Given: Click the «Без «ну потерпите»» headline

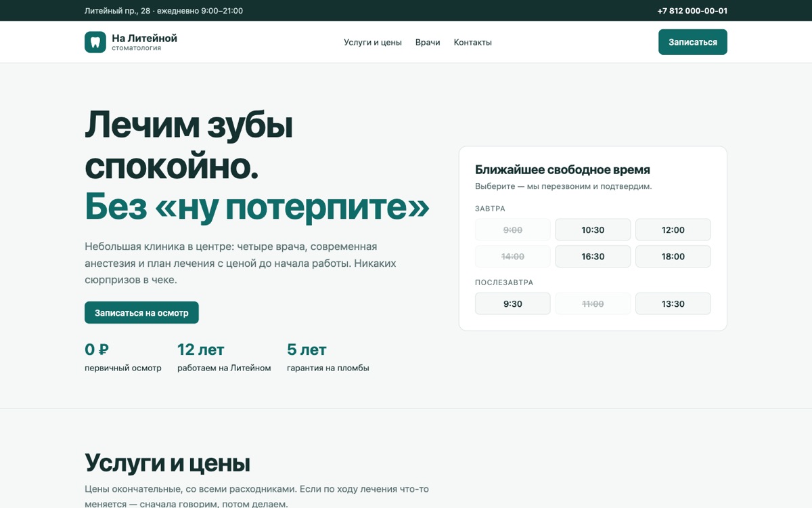Looking at the screenshot, I should click(x=257, y=207).
